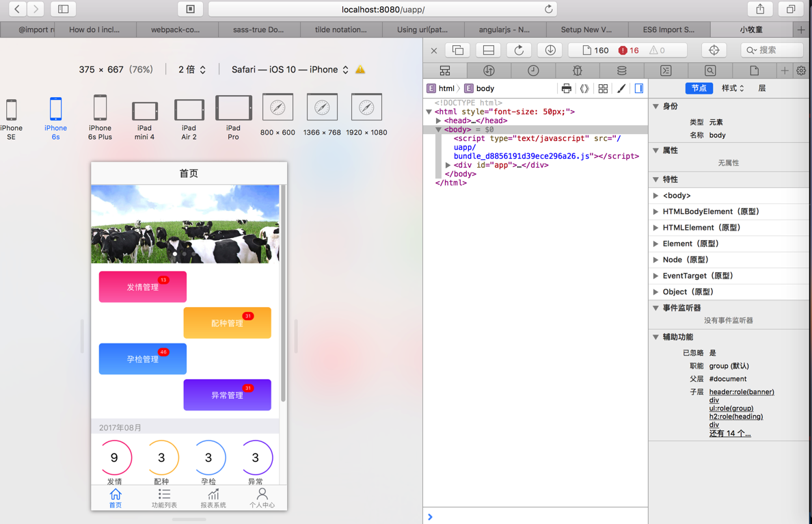Switch to the 层 sidebar tab
The height and width of the screenshot is (524, 812).
762,88
